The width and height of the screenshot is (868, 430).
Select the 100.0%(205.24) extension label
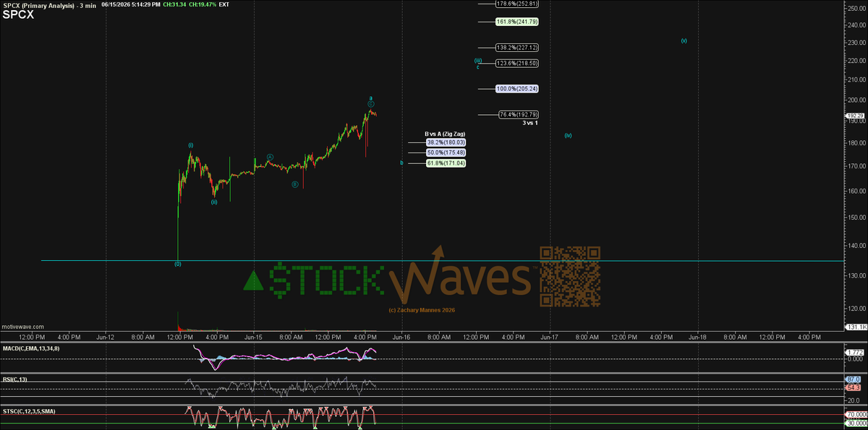(x=516, y=88)
